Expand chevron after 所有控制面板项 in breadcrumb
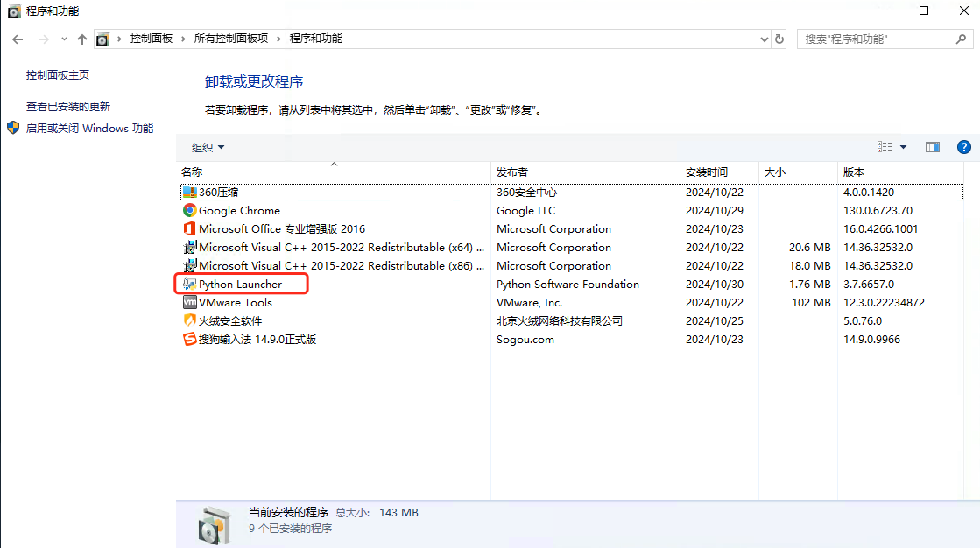Image resolution: width=980 pixels, height=548 pixels. (x=278, y=39)
